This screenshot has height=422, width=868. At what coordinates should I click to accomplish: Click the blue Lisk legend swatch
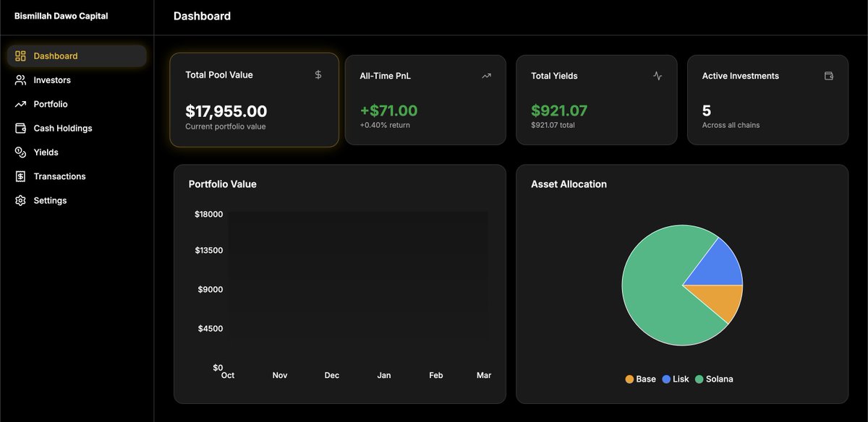tap(666, 379)
